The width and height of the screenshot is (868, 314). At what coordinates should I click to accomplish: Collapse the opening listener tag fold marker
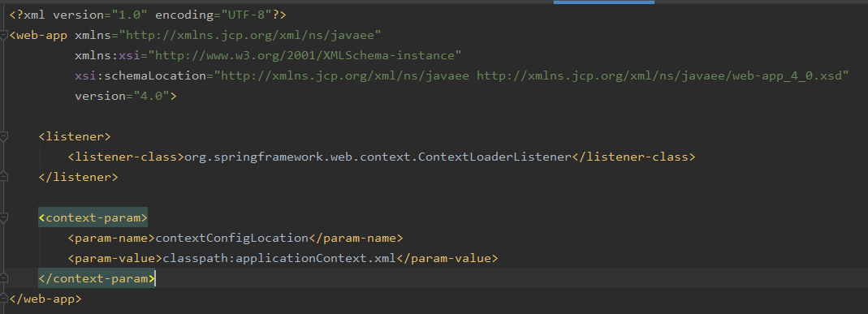(x=4, y=136)
